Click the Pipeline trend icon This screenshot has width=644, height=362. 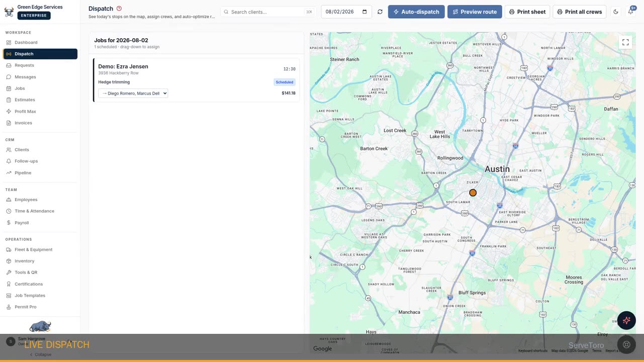point(9,172)
